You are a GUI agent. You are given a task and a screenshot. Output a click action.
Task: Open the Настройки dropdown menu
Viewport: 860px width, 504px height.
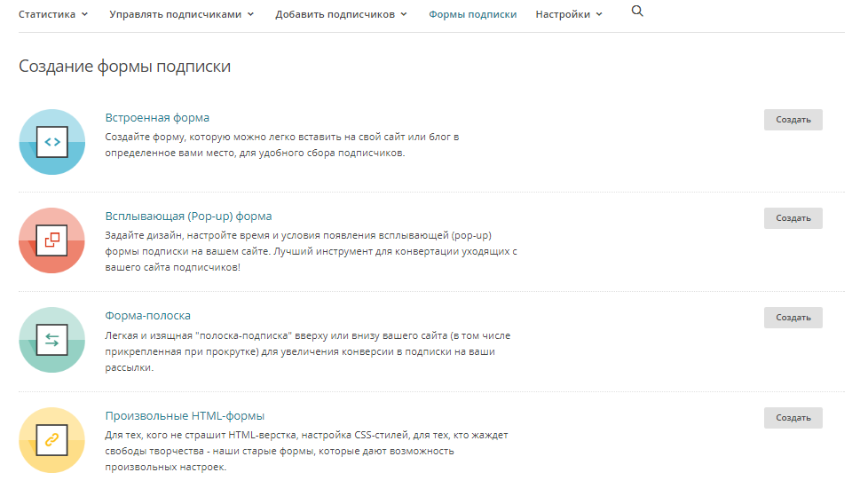tap(568, 14)
